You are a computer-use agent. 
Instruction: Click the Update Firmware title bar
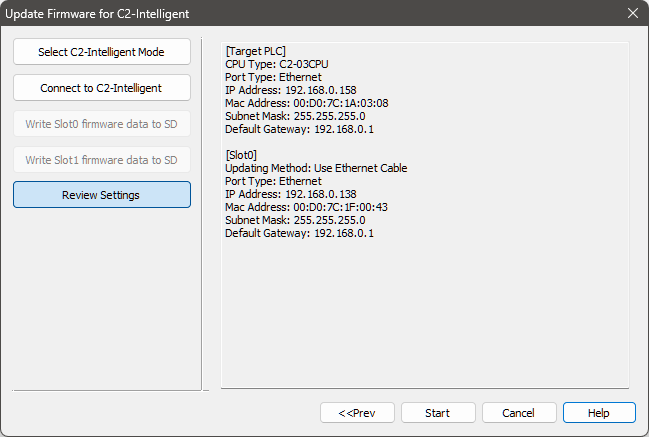pyautogui.click(x=300, y=14)
